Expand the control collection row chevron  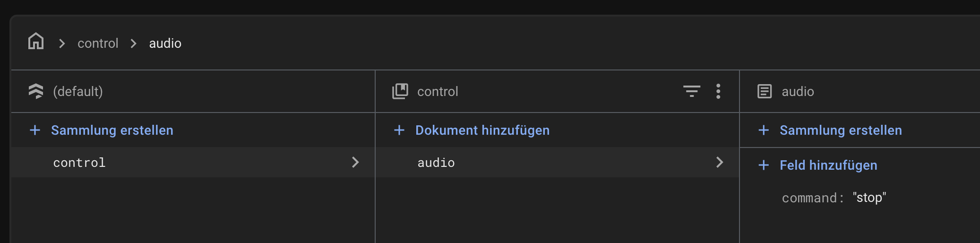click(355, 162)
